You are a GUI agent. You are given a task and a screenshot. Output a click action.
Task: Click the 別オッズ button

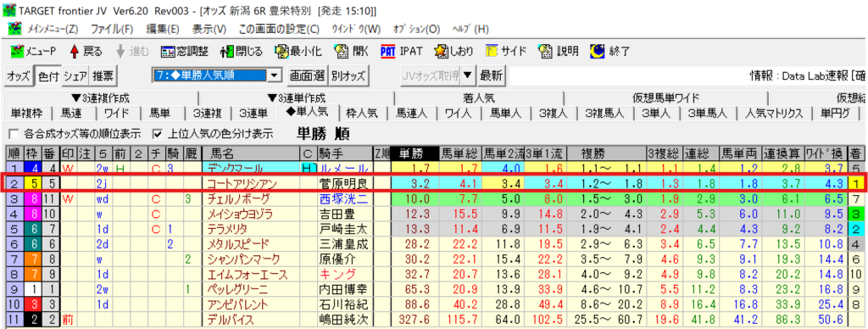[348, 75]
